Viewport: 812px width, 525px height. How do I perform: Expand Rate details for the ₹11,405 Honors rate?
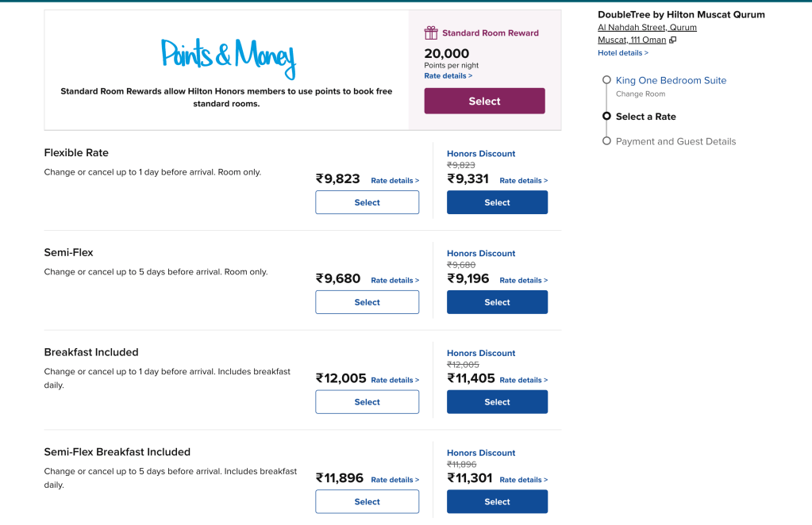tap(523, 380)
